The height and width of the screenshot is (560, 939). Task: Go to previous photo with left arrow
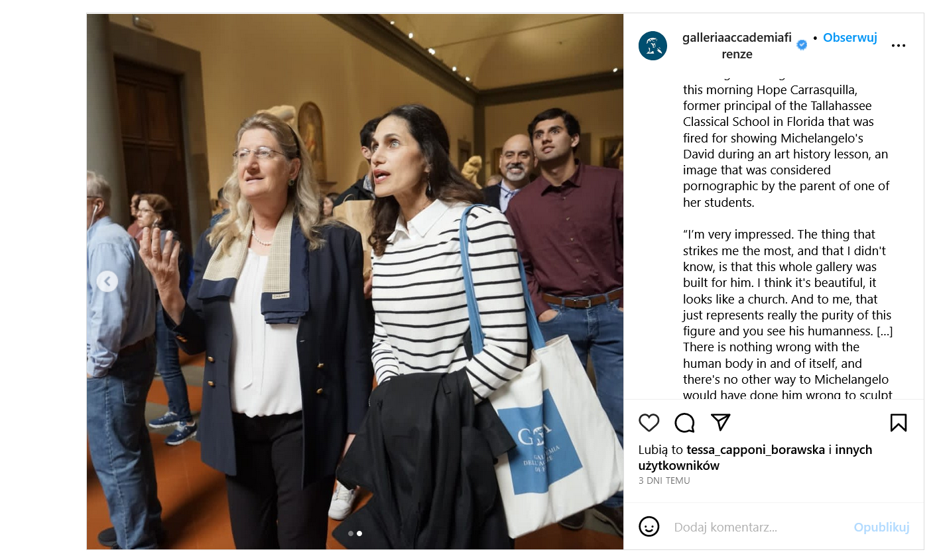coord(107,282)
